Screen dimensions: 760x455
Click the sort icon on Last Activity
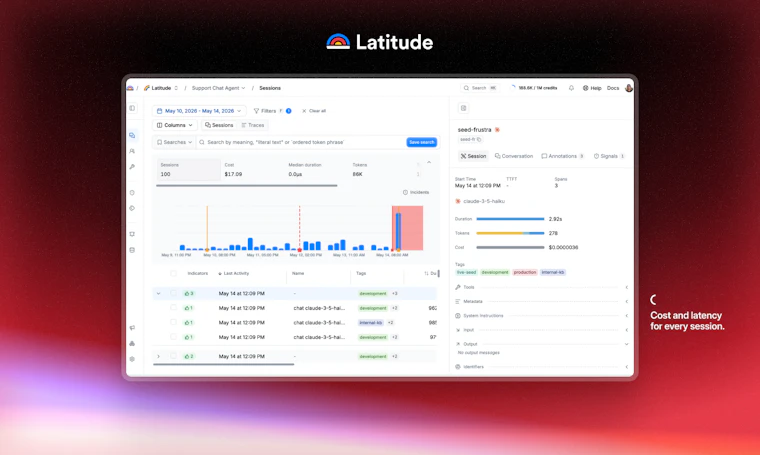(x=220, y=274)
